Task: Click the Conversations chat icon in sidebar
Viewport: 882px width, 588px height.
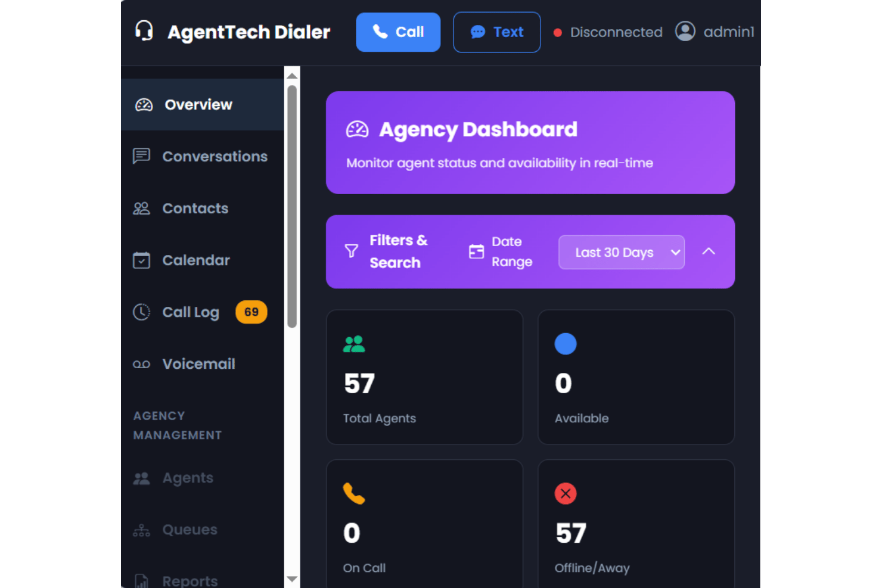Action: (141, 156)
